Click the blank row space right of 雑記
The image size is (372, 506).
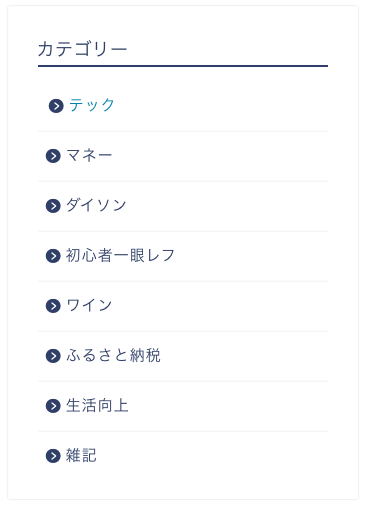click(x=212, y=456)
